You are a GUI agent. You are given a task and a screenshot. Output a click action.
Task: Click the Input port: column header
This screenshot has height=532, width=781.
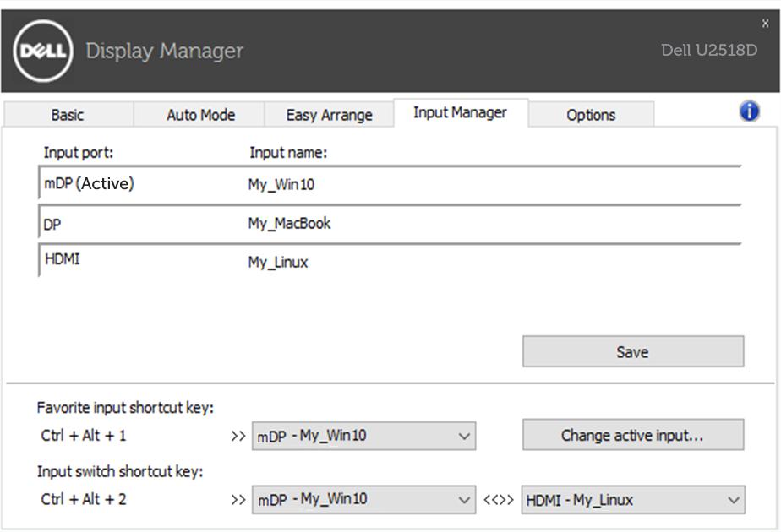click(79, 153)
